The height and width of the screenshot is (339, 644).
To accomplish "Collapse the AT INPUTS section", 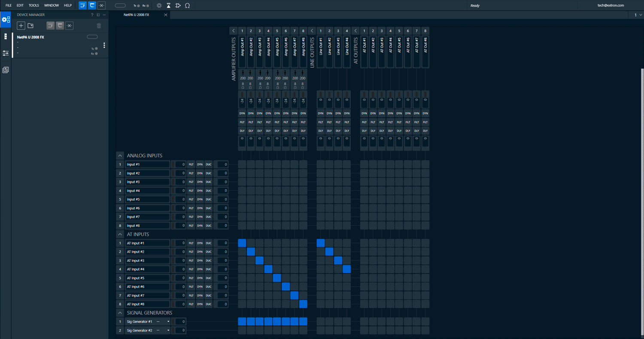I will [120, 234].
